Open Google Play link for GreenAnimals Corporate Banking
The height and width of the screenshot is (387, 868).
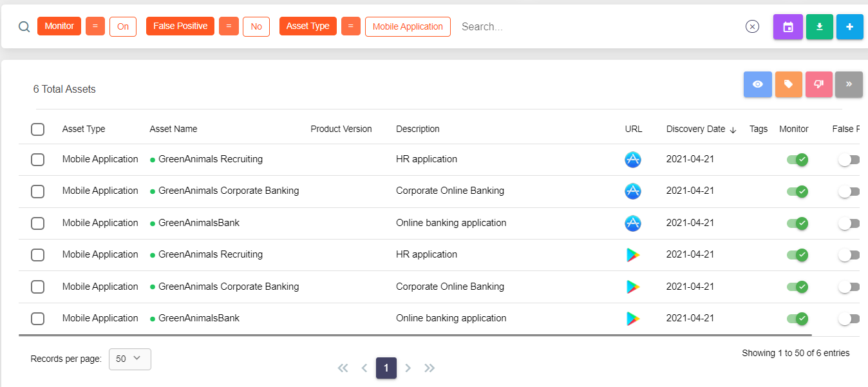(x=633, y=287)
